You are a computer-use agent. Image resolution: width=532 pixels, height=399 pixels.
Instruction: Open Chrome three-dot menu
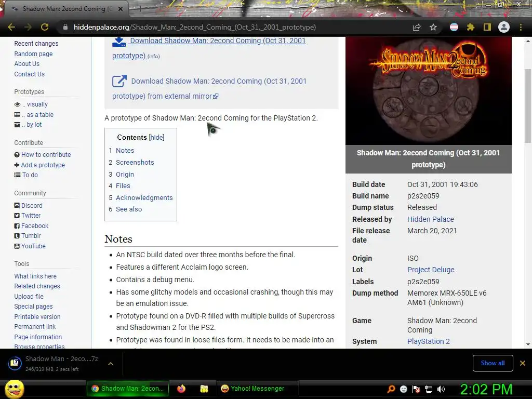pos(521,27)
